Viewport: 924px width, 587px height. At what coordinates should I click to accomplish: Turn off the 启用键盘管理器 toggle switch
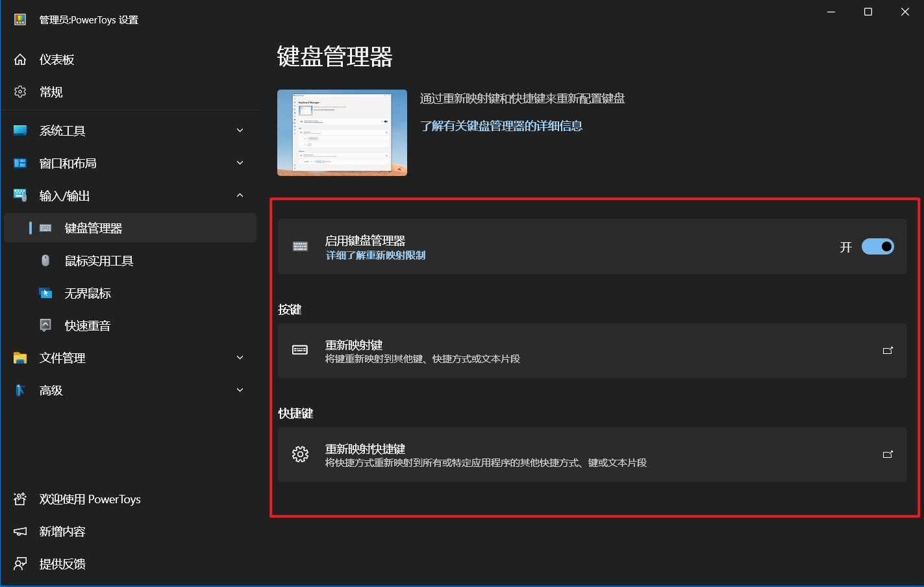[877, 247]
